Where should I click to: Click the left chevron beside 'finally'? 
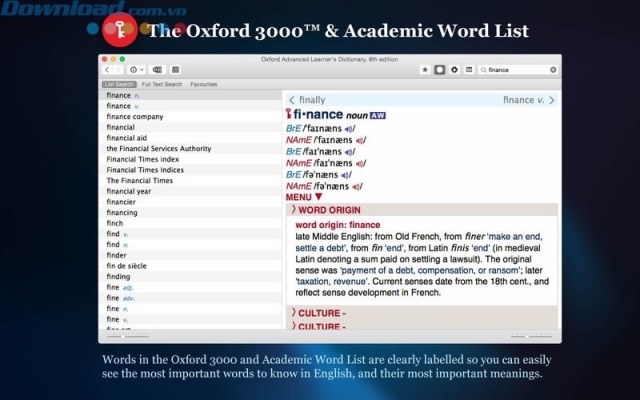pyautogui.click(x=291, y=100)
